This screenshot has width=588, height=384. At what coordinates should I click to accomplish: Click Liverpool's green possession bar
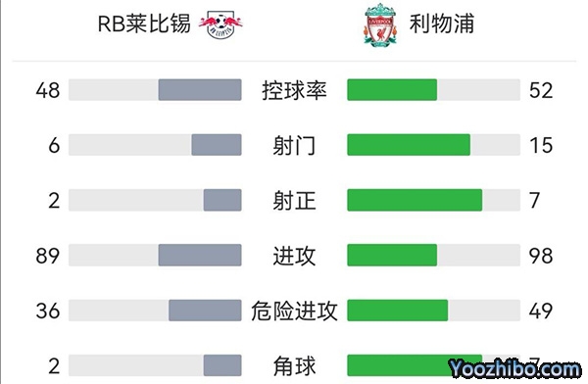392,90
